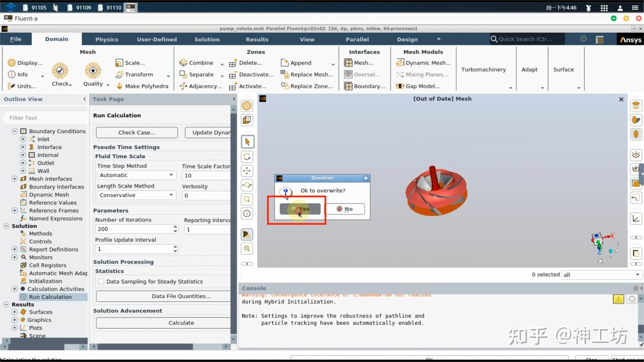This screenshot has height=362, width=644.
Task: Open the Ansys help question-mark icon
Action: [583, 39]
